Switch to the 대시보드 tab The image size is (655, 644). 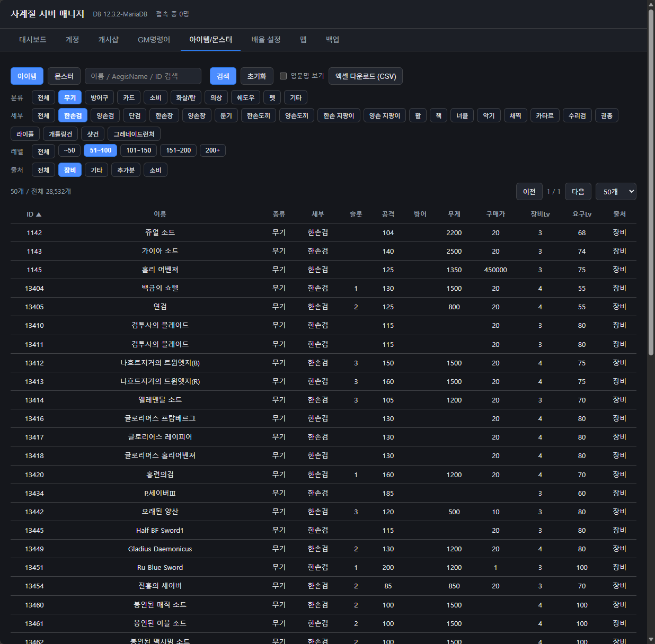pos(33,40)
